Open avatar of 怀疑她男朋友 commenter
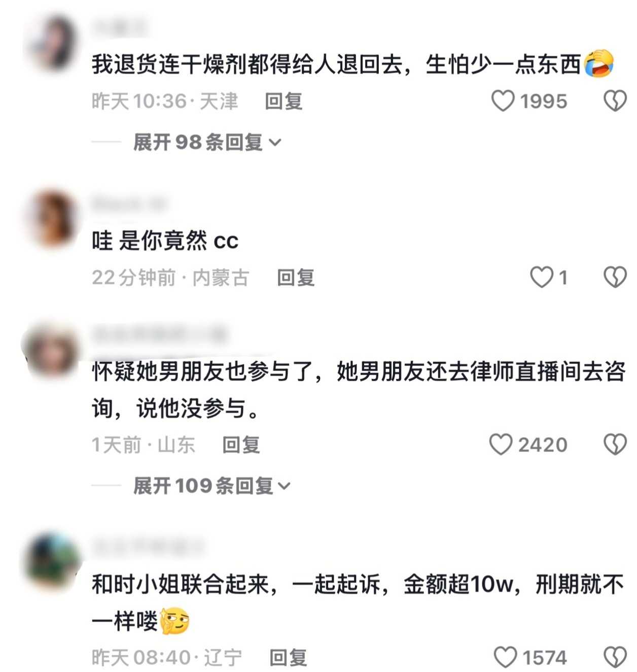Screen dimensions: 637x672 (52, 351)
